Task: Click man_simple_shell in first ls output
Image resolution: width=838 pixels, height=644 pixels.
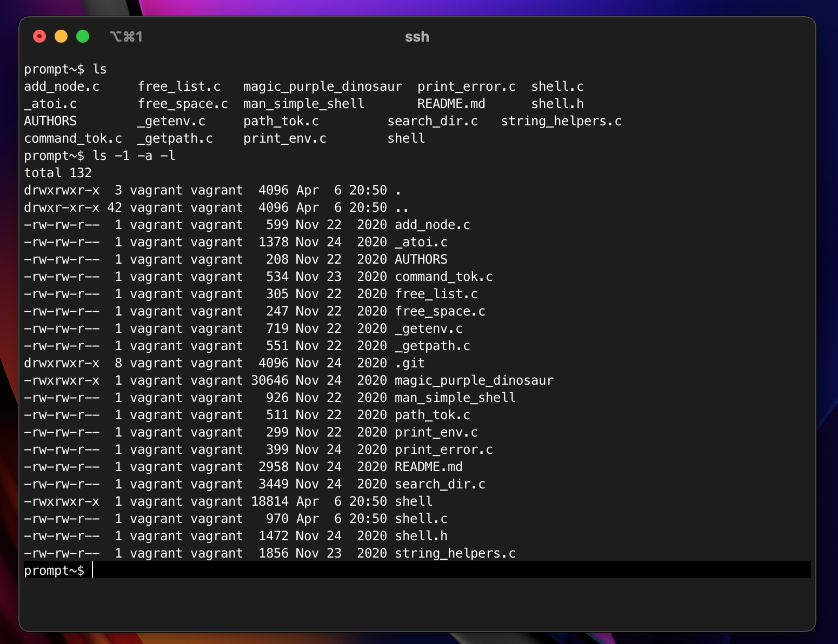Action: [x=304, y=104]
